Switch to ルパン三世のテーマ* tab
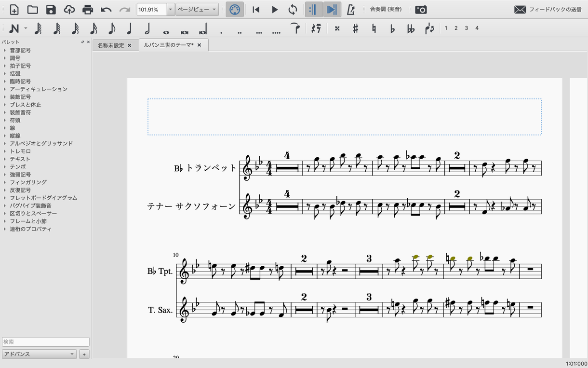The height and width of the screenshot is (368, 588). click(x=169, y=45)
